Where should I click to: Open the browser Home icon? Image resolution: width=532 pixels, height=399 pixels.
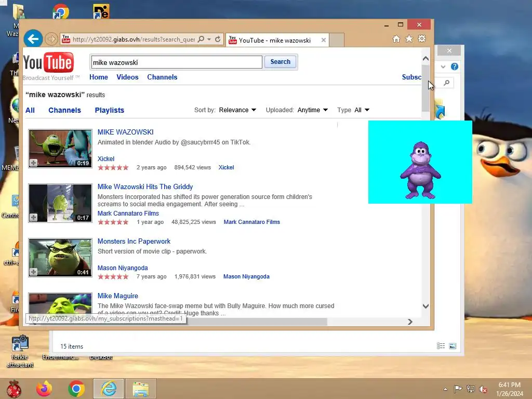point(396,39)
